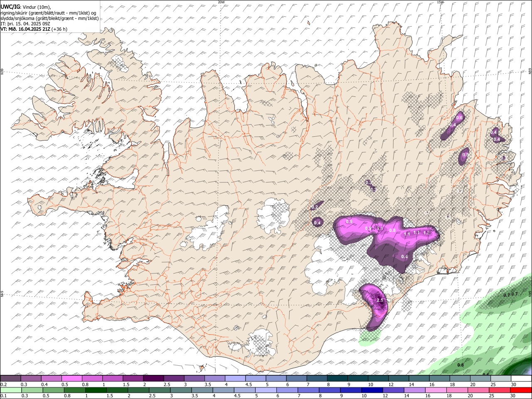Click the UWC/IG title in the header
Image resolution: width=532 pixels, height=399 pixels.
coord(10,7)
